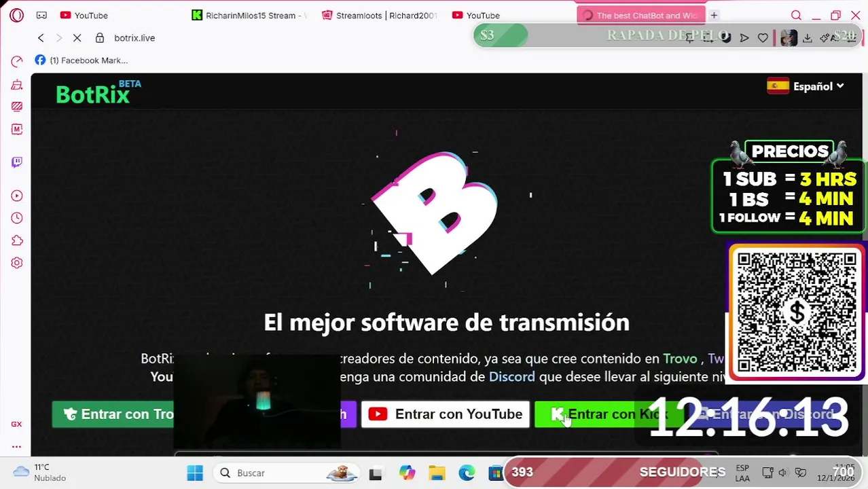868x489 pixels.
Task: Open downloads from toolbar icon
Action: pos(807,38)
